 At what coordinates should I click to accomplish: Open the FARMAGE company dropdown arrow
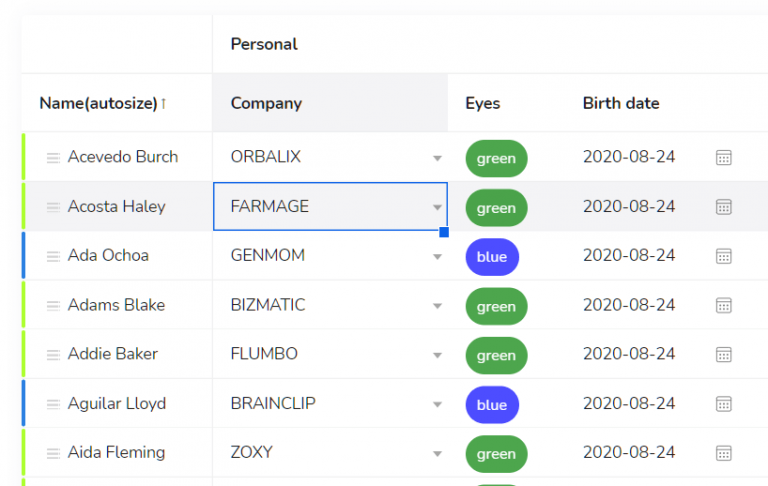(437, 207)
